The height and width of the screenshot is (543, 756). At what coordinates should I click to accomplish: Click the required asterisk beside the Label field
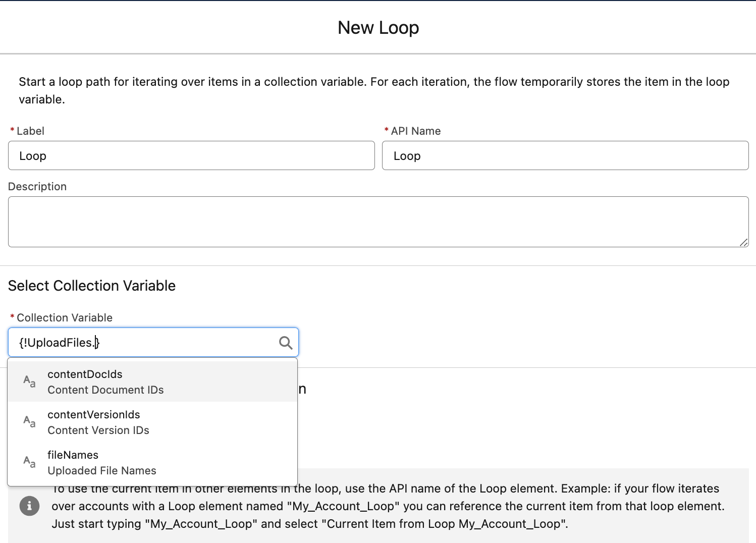click(12, 130)
